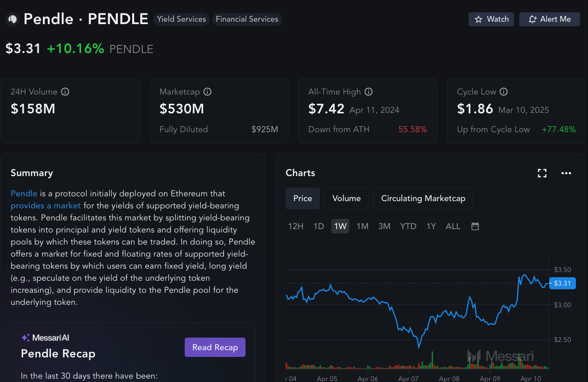
Task: Select the Price chart tab
Action: 302,198
